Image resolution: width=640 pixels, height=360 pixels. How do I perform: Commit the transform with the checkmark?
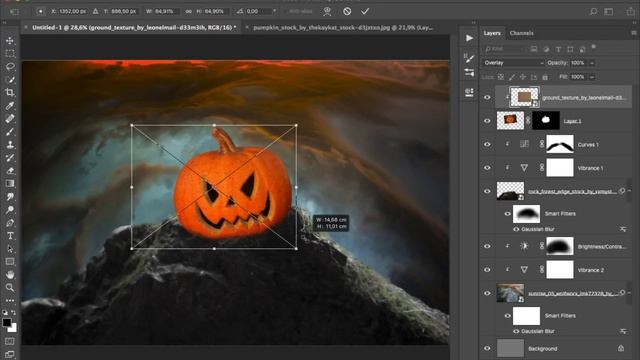[x=365, y=11]
